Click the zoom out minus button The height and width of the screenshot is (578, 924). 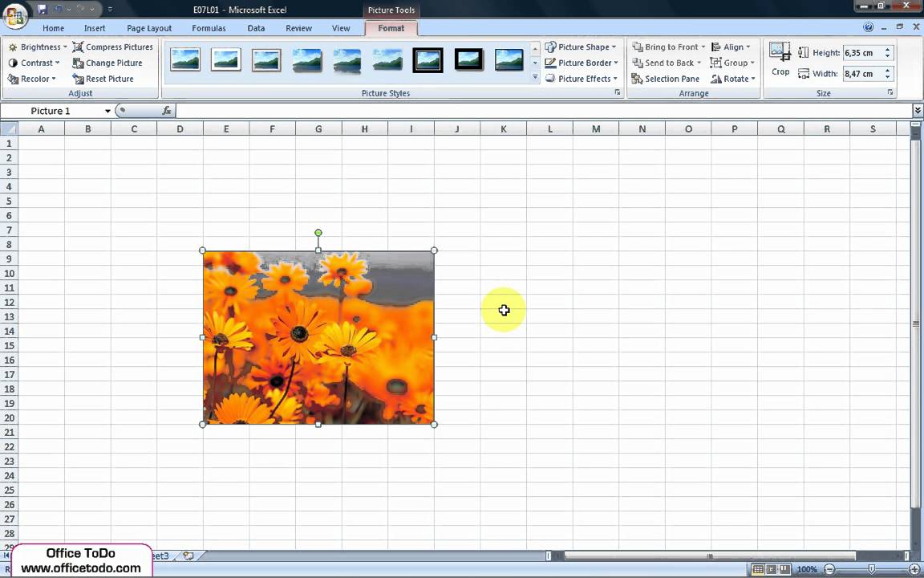(829, 569)
